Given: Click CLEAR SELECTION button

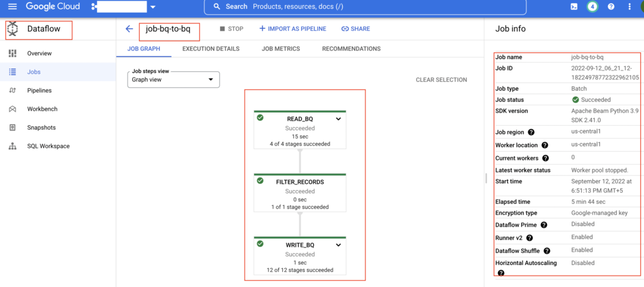Looking at the screenshot, I should click(441, 80).
